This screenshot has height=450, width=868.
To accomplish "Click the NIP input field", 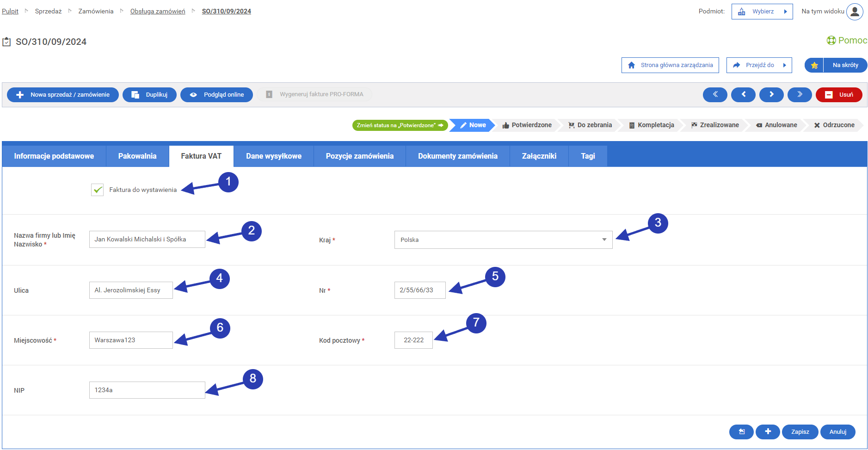I will coord(147,390).
